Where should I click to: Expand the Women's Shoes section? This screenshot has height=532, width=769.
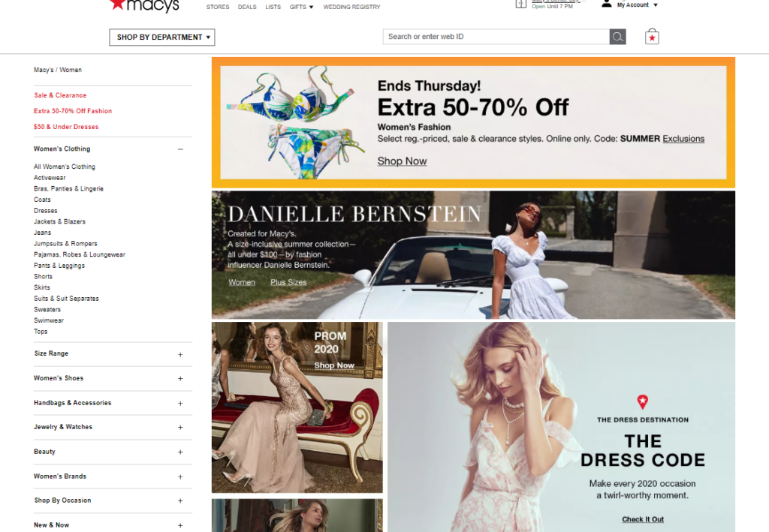point(180,379)
